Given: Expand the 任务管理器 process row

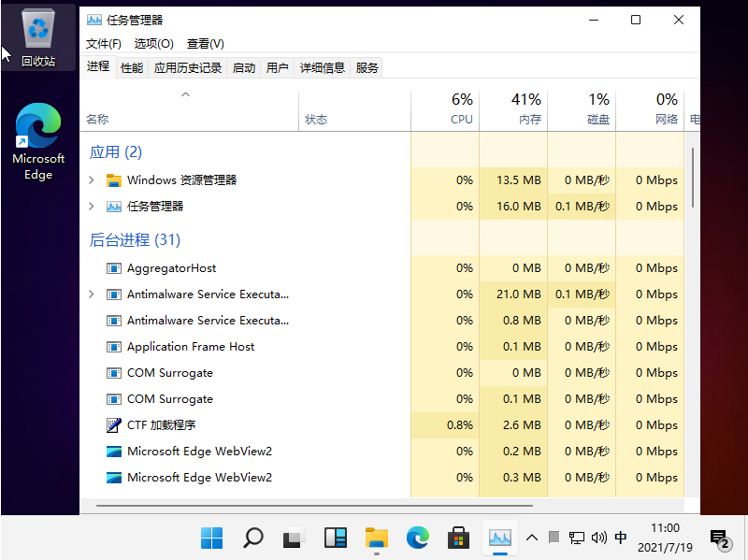Looking at the screenshot, I should pos(91,206).
